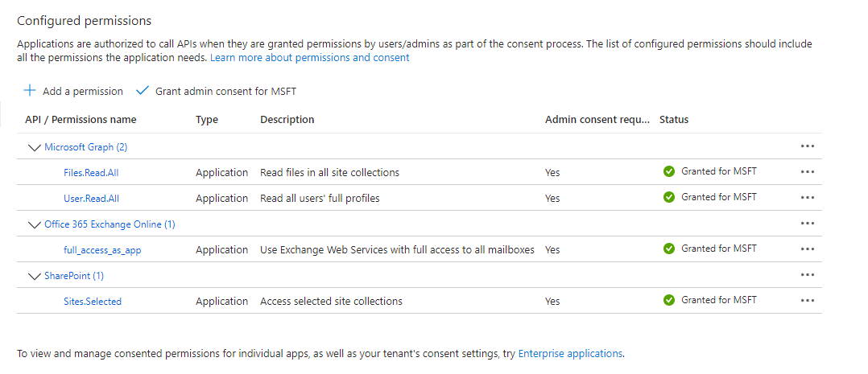Open the ellipsis menu for SharePoint group
Viewport: 868px width, 374px height.
tap(807, 275)
